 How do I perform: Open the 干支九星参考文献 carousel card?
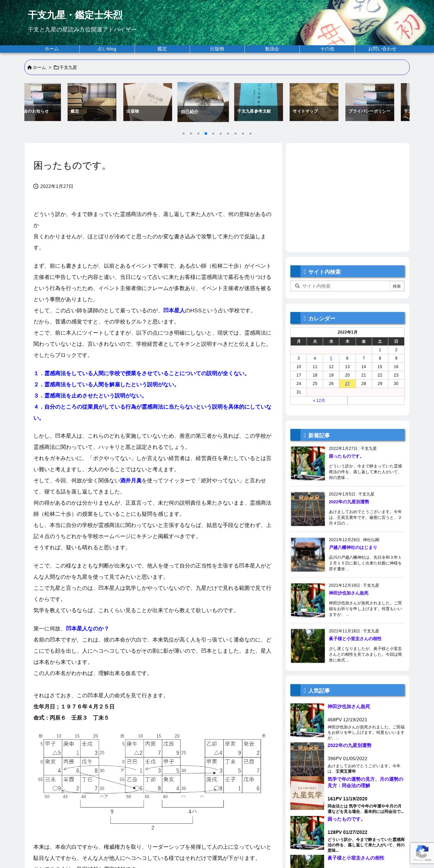259,102
